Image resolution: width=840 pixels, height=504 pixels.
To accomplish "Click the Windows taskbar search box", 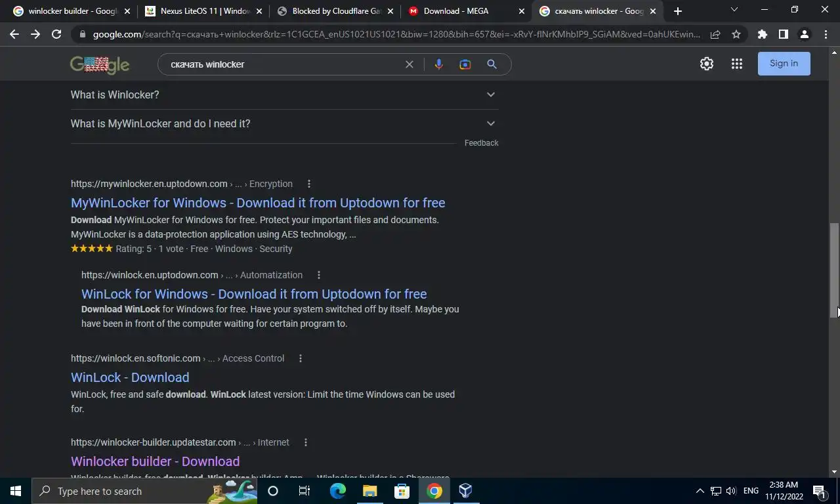I will (x=144, y=491).
